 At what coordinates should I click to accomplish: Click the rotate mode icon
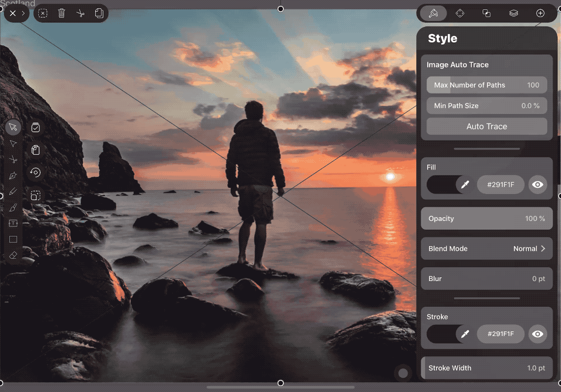pos(35,172)
